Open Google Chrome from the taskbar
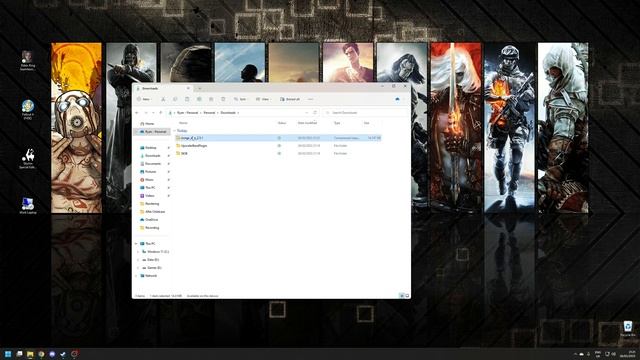Screen dimensions: 640x360 coord(41,354)
